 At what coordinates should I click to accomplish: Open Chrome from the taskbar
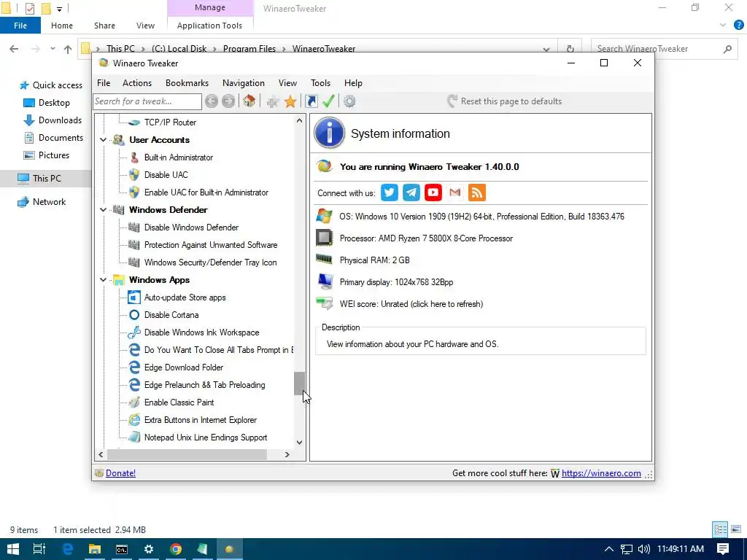click(x=175, y=549)
